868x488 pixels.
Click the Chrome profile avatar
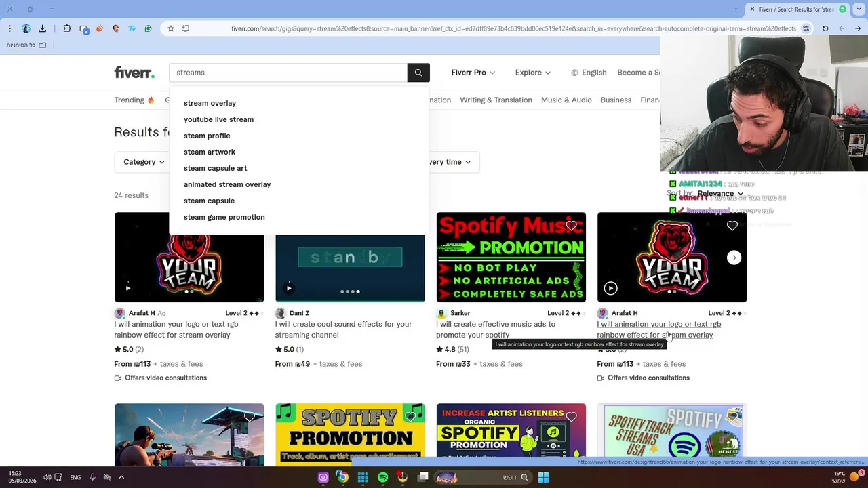(26, 28)
